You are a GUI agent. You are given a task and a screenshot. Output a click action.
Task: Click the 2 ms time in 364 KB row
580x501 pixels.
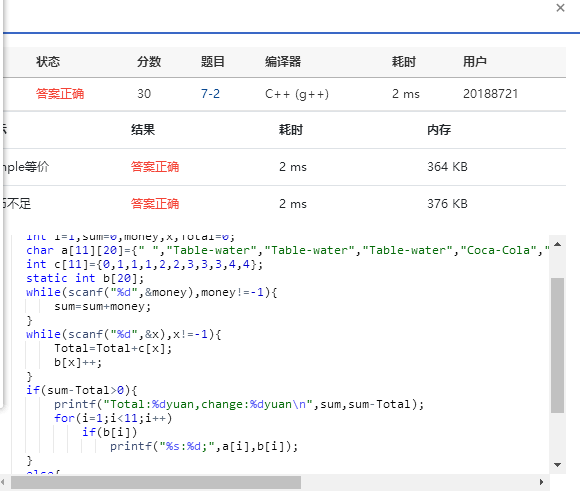(x=293, y=167)
